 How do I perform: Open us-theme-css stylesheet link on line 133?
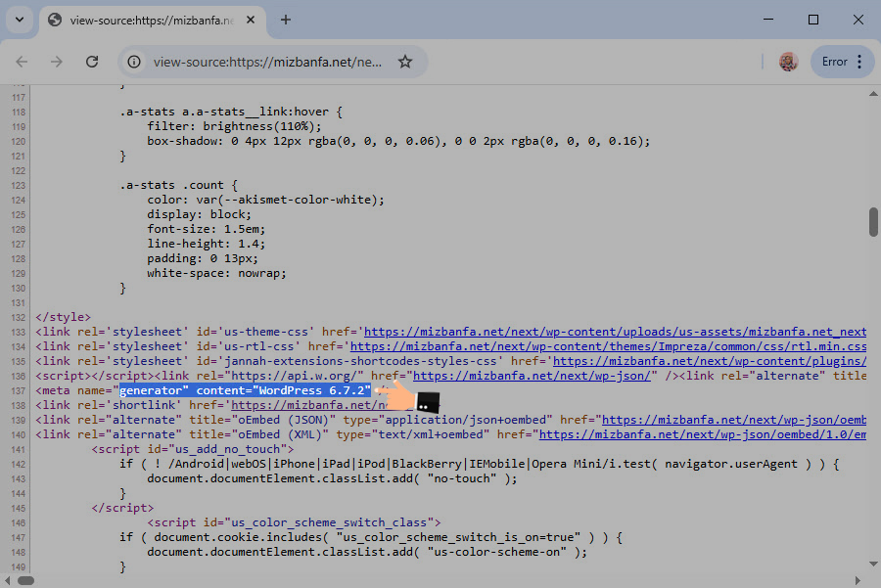[616, 332]
